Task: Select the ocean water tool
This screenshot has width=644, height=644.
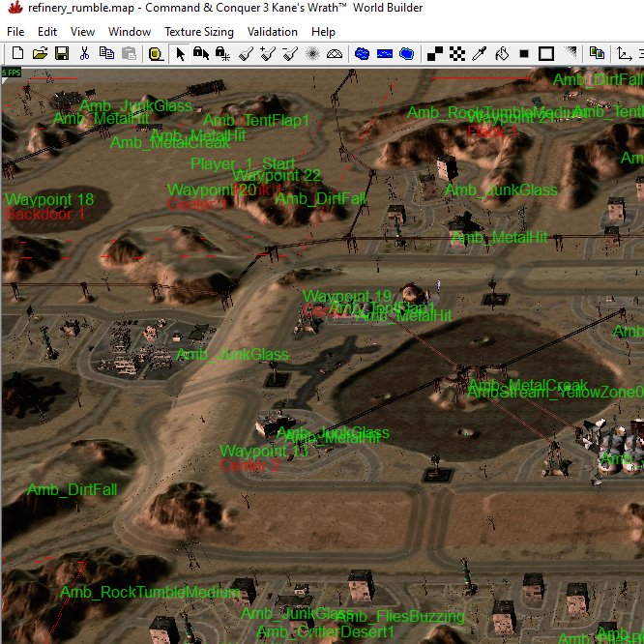Action: coord(406,54)
